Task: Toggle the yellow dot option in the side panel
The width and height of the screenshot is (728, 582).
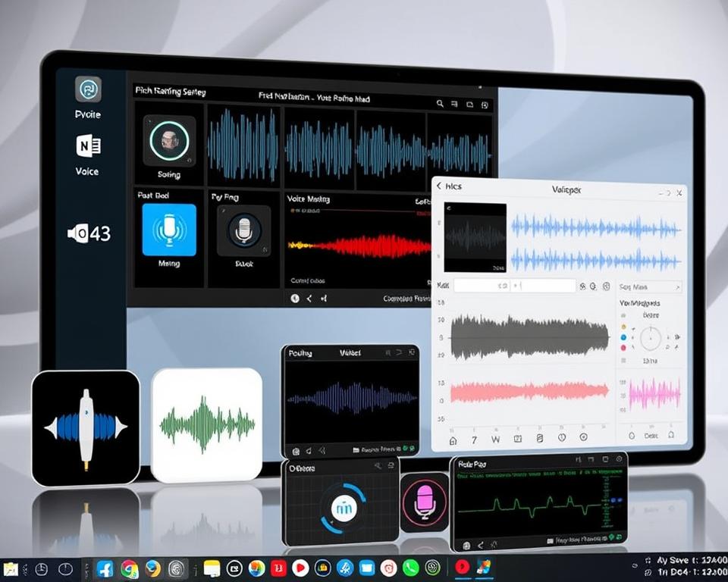Action: (x=623, y=327)
